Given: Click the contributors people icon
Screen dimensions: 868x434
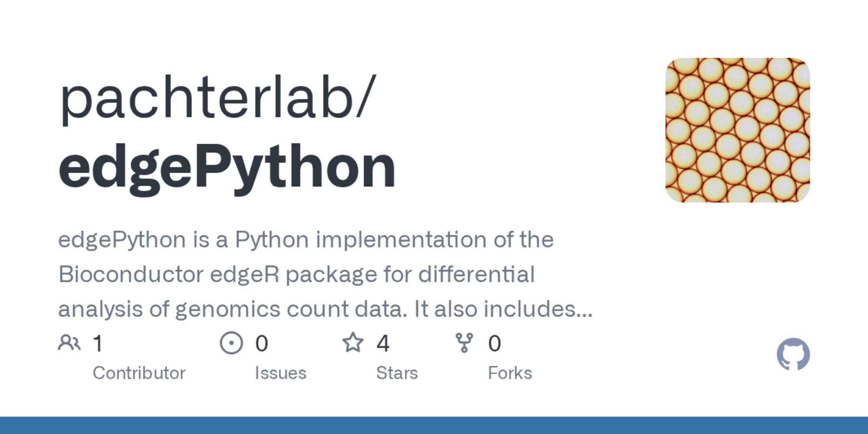Looking at the screenshot, I should tap(69, 343).
